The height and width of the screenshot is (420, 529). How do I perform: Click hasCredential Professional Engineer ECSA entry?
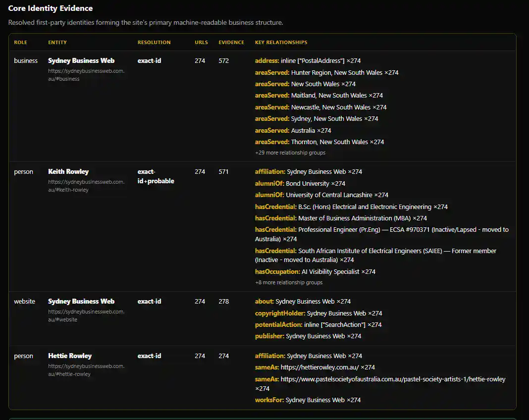point(381,234)
